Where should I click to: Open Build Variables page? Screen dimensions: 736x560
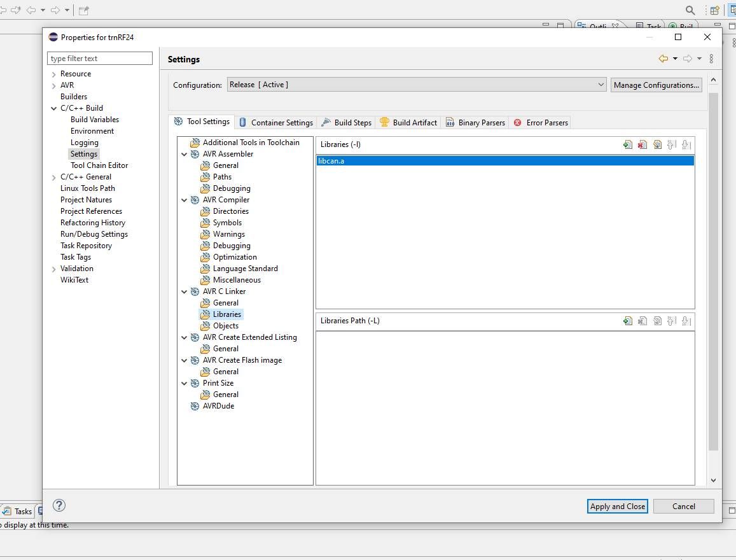tap(94, 120)
